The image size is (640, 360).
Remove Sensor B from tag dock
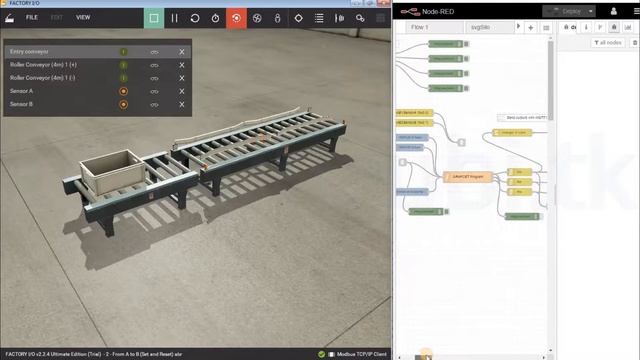(x=182, y=104)
